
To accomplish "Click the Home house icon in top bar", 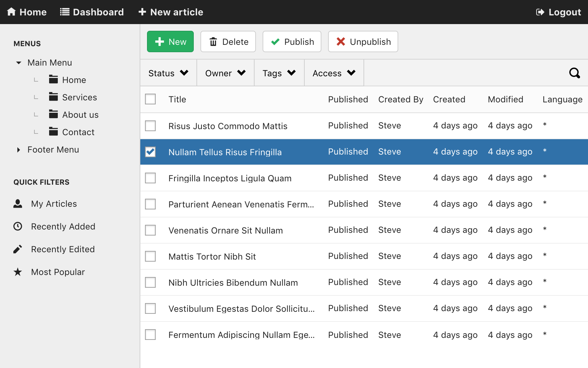I will [11, 12].
